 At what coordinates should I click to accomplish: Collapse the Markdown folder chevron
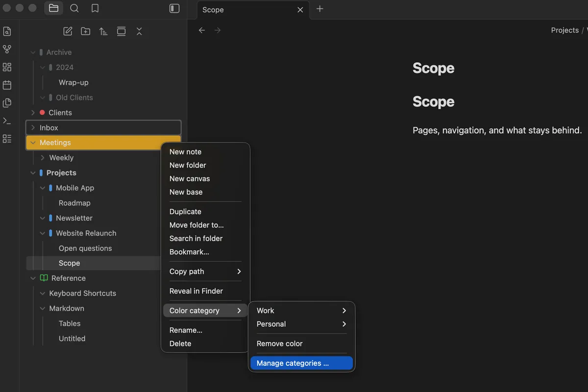pyautogui.click(x=43, y=309)
